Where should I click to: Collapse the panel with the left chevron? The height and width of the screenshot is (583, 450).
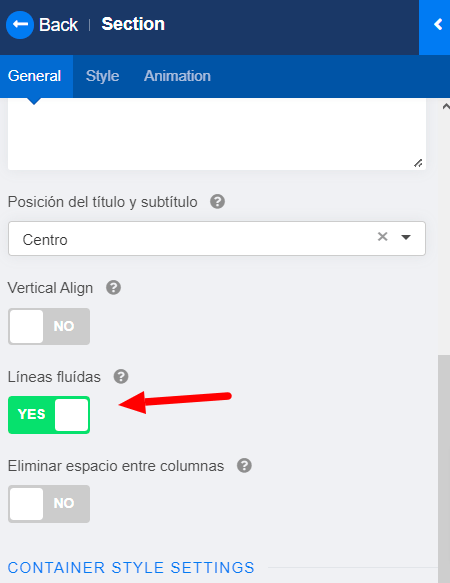click(x=438, y=25)
